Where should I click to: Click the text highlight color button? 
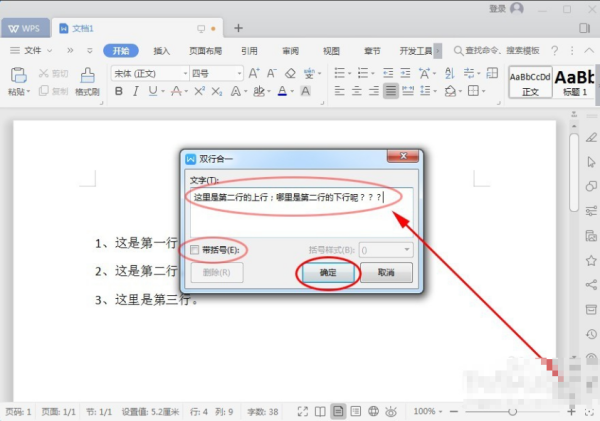[x=259, y=91]
